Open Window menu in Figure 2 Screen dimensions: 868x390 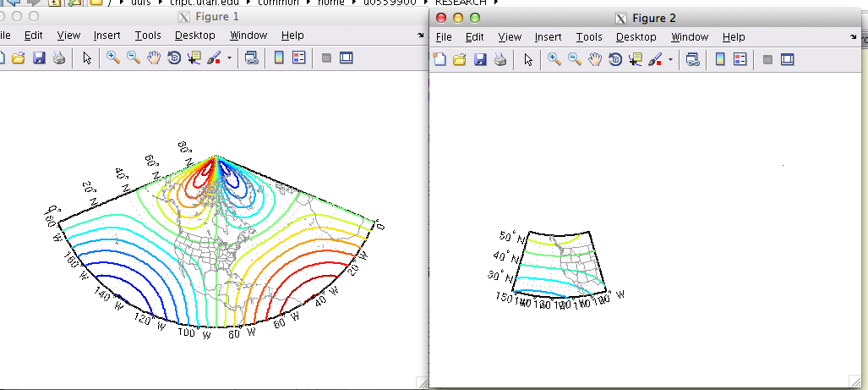click(x=690, y=36)
